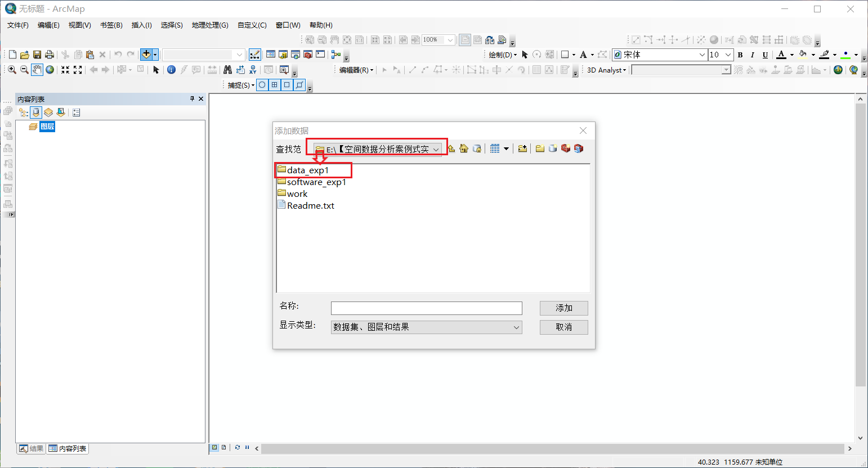Select the Zoom In tool

(x=12, y=70)
